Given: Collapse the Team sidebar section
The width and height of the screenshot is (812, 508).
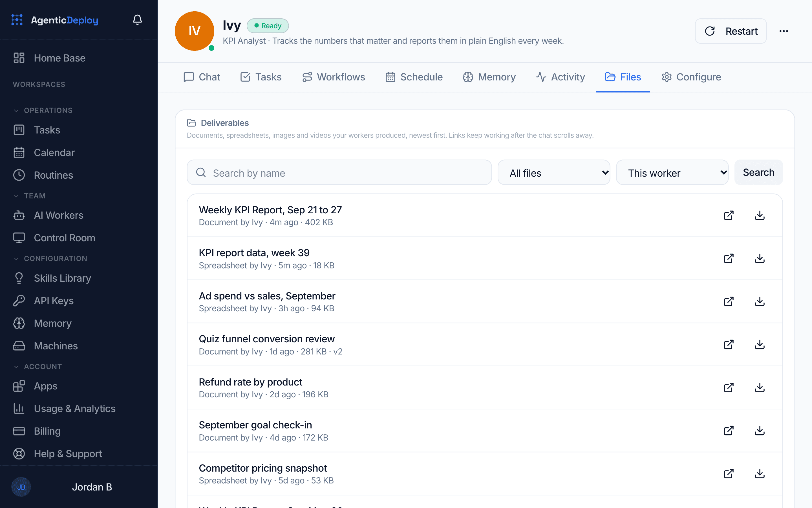Looking at the screenshot, I should pyautogui.click(x=30, y=196).
